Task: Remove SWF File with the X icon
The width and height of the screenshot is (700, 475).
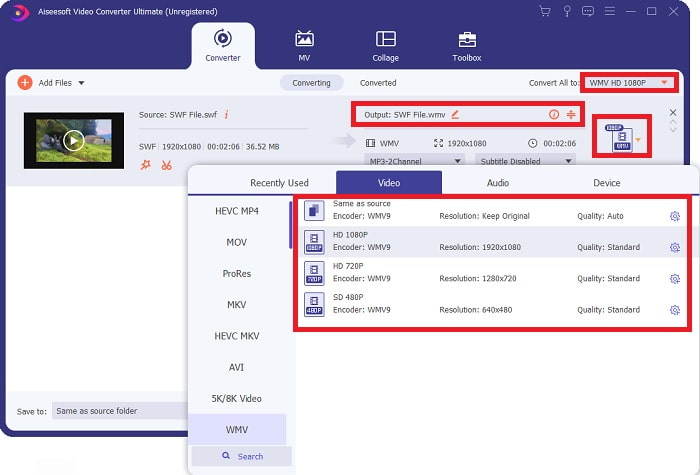Action: tap(673, 112)
